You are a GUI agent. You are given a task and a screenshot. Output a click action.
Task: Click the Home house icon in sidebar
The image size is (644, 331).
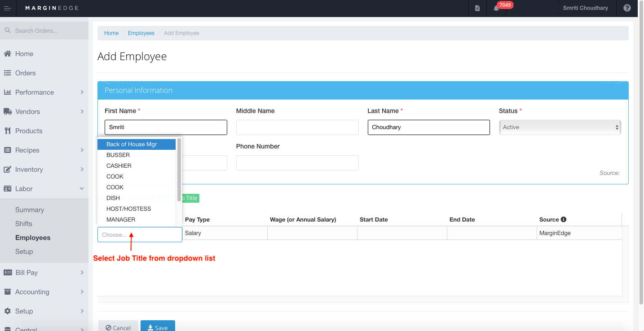click(7, 54)
